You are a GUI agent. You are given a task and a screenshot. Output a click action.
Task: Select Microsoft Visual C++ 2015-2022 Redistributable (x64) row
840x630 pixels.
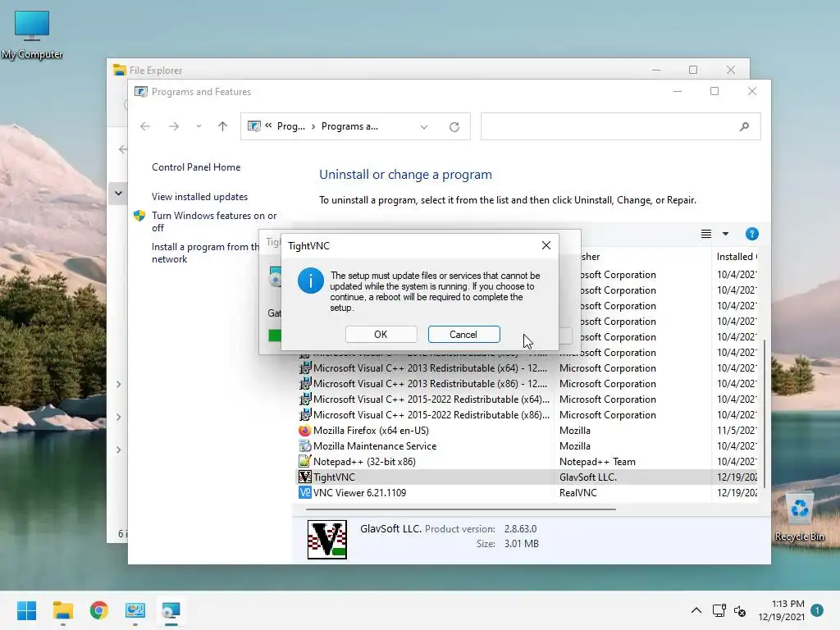[527, 399]
